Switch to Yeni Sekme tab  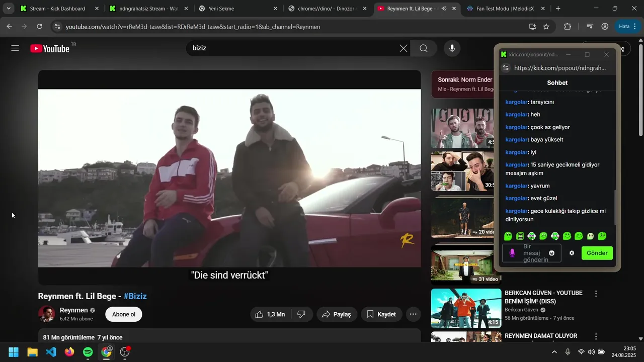click(238, 9)
